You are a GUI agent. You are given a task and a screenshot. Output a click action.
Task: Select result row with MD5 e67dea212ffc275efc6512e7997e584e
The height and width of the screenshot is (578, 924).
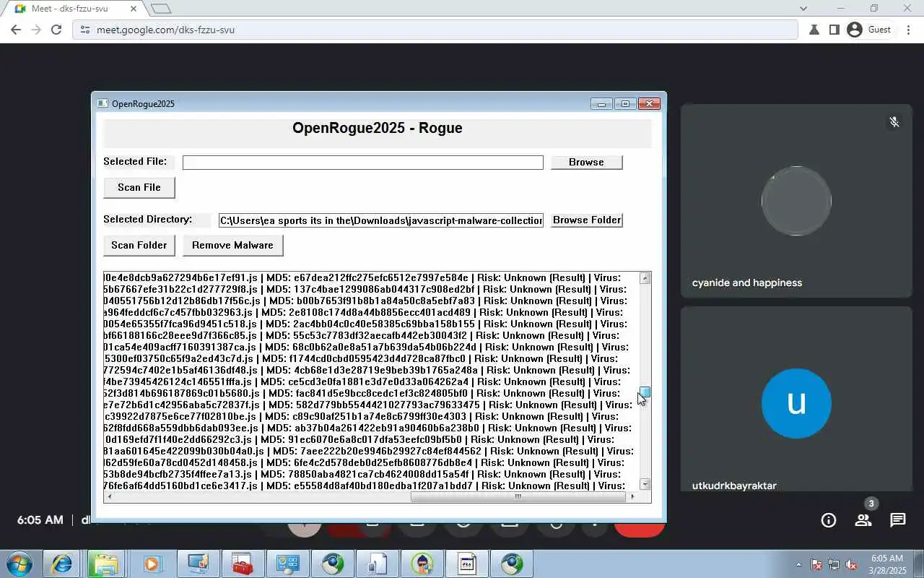tap(372, 277)
